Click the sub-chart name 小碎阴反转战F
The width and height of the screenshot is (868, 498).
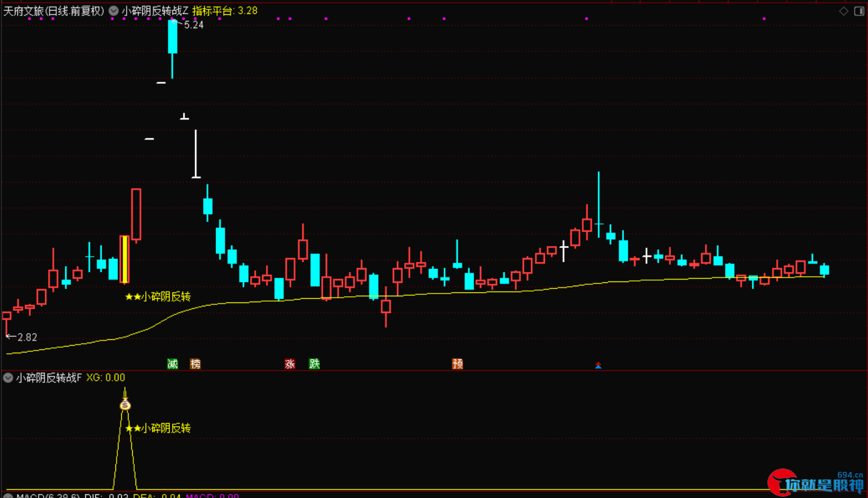[x=49, y=378]
